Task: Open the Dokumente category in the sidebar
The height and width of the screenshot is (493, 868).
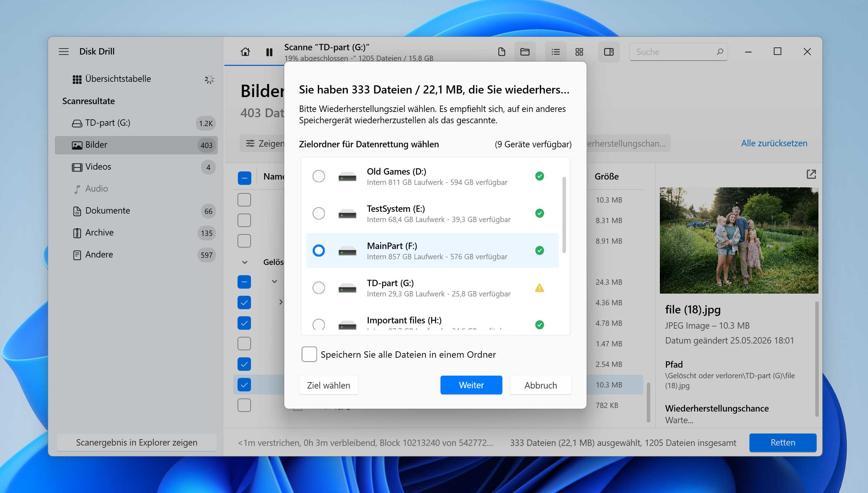Action: 136,211
